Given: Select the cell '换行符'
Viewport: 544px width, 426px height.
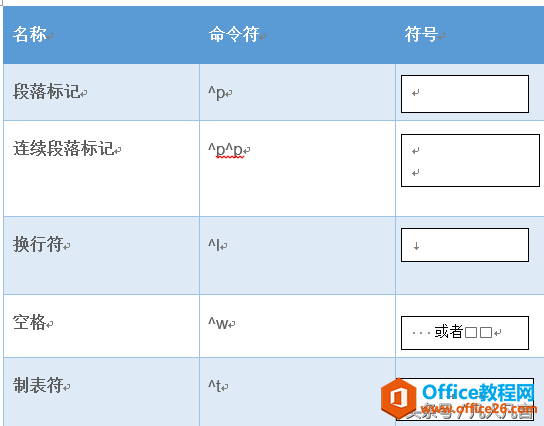Looking at the screenshot, I should click(101, 256).
